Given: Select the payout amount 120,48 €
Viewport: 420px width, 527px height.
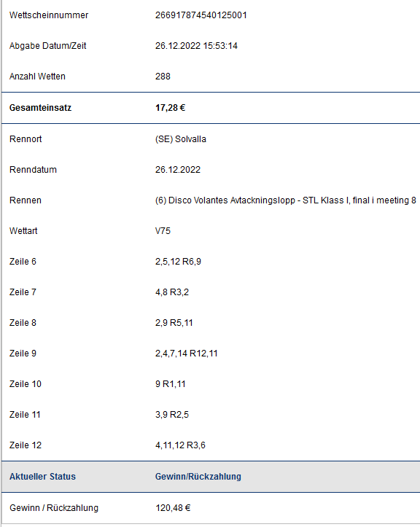Looking at the screenshot, I should (173, 508).
